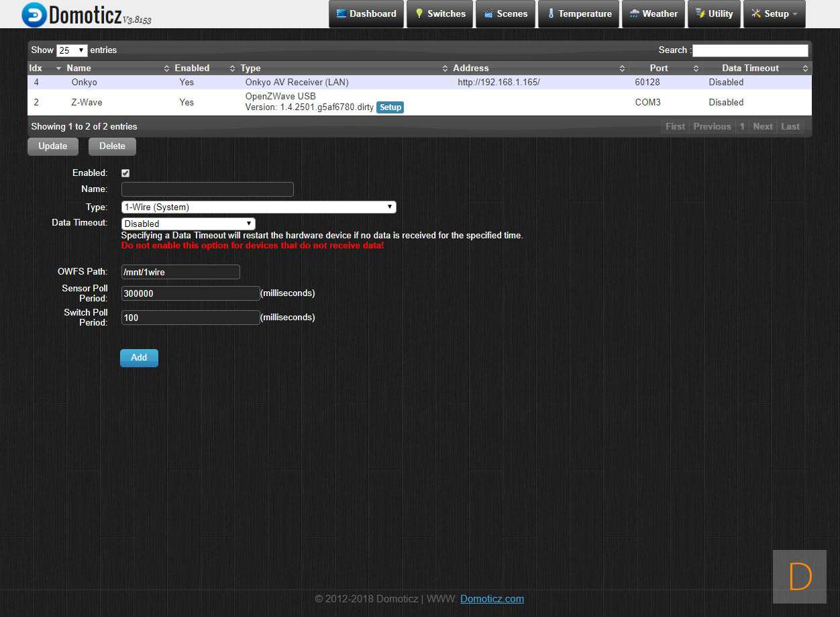Click the Update button

tap(52, 146)
